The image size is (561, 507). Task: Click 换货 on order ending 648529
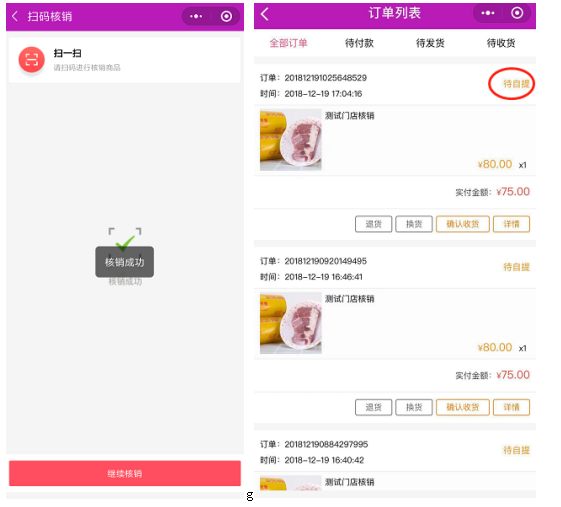[414, 224]
